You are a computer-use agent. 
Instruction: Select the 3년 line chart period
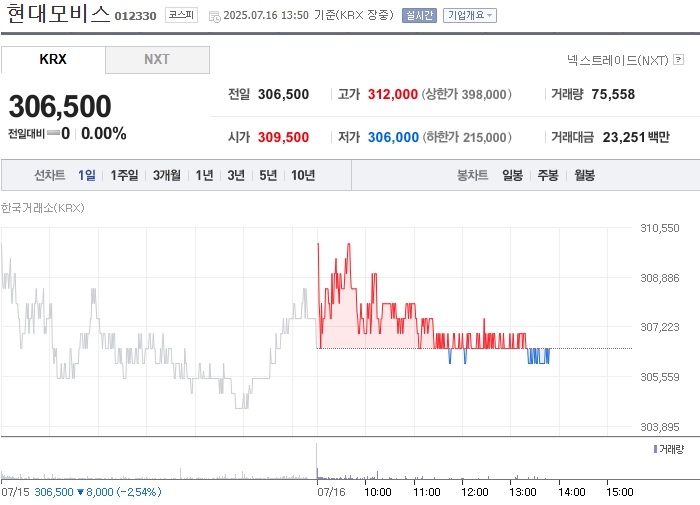236,175
